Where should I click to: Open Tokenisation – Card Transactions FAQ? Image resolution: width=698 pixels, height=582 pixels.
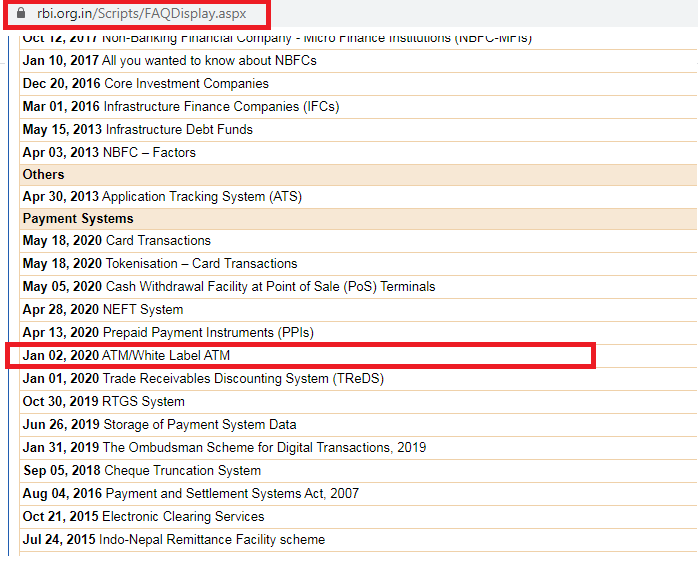pyautogui.click(x=201, y=264)
